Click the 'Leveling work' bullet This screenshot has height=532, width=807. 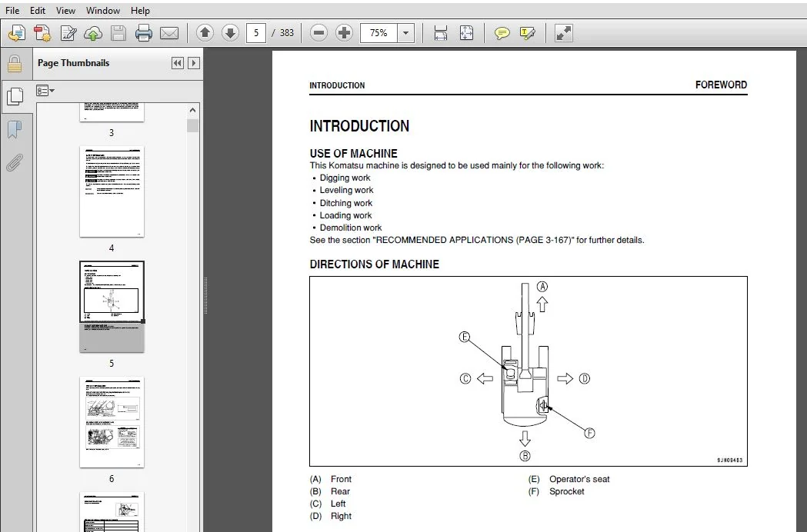click(x=346, y=191)
